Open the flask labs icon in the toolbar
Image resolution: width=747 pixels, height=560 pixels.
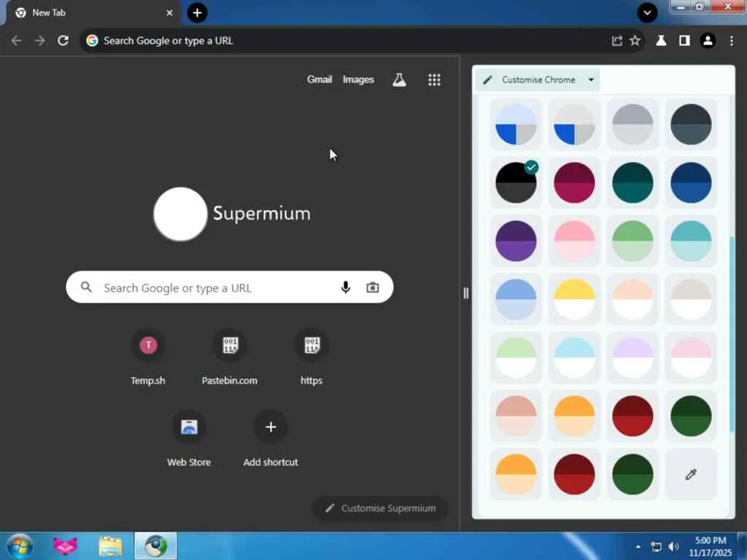click(661, 41)
